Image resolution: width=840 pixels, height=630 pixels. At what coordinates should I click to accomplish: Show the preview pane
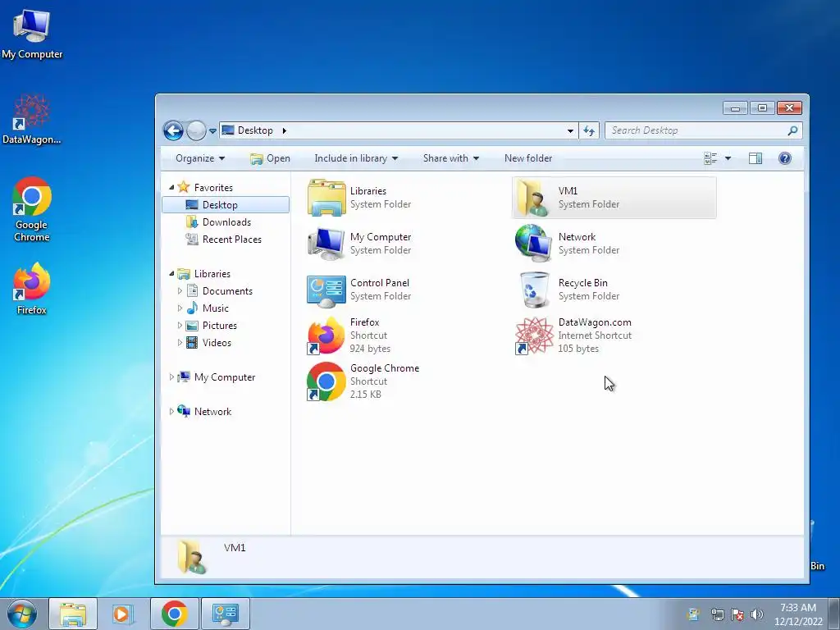coord(756,158)
